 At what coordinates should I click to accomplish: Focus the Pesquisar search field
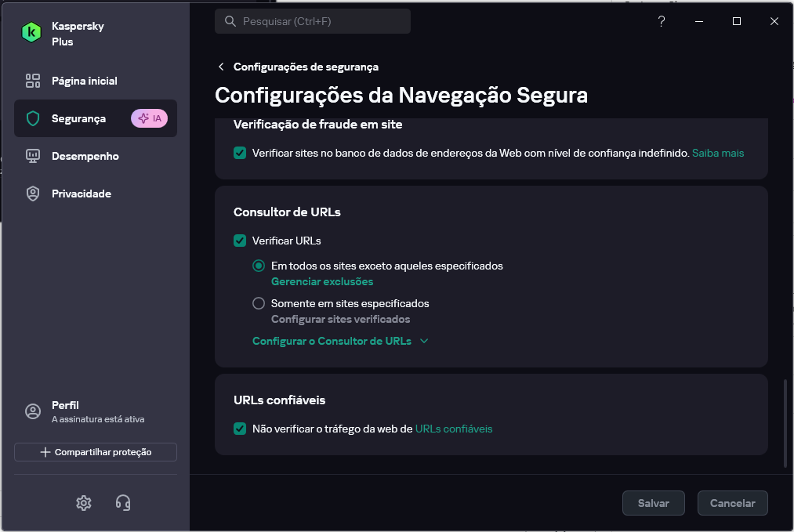314,21
